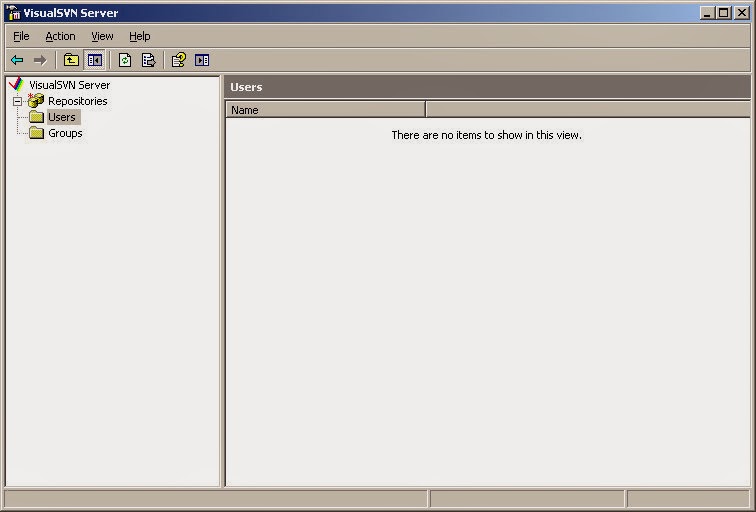The height and width of the screenshot is (512, 756).
Task: Open the Help menu
Action: click(140, 36)
